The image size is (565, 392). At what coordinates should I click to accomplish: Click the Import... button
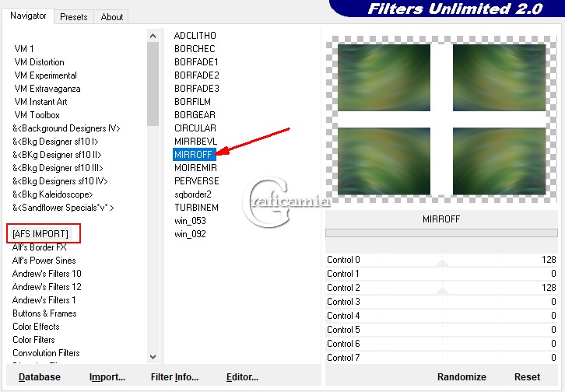(x=107, y=377)
